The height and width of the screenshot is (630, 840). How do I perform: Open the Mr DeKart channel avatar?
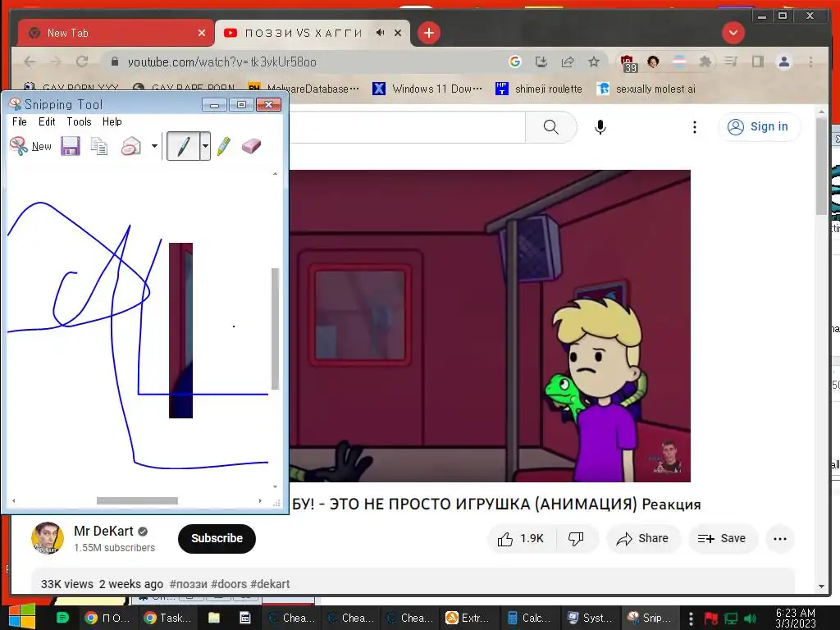tap(48, 538)
